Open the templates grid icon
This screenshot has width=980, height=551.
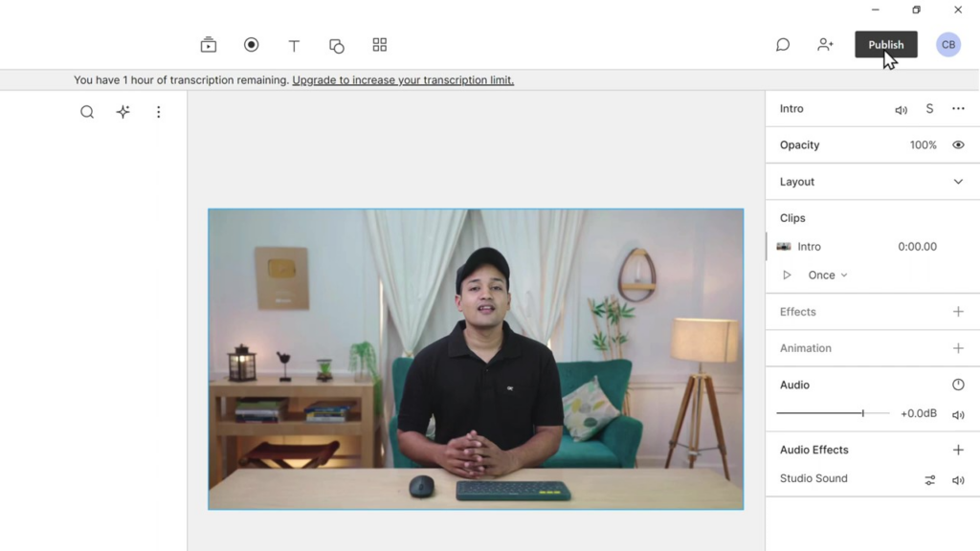[379, 44]
